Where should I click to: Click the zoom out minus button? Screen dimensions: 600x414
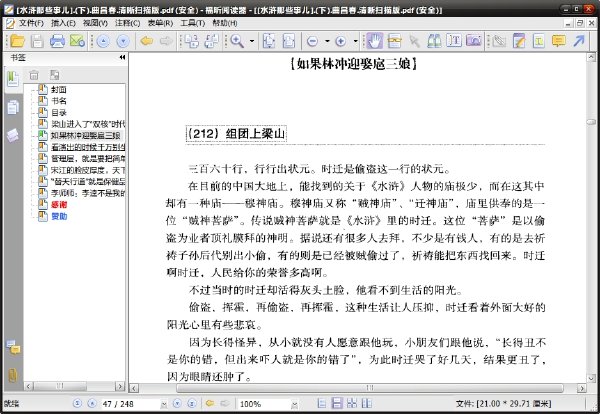(x=312, y=41)
